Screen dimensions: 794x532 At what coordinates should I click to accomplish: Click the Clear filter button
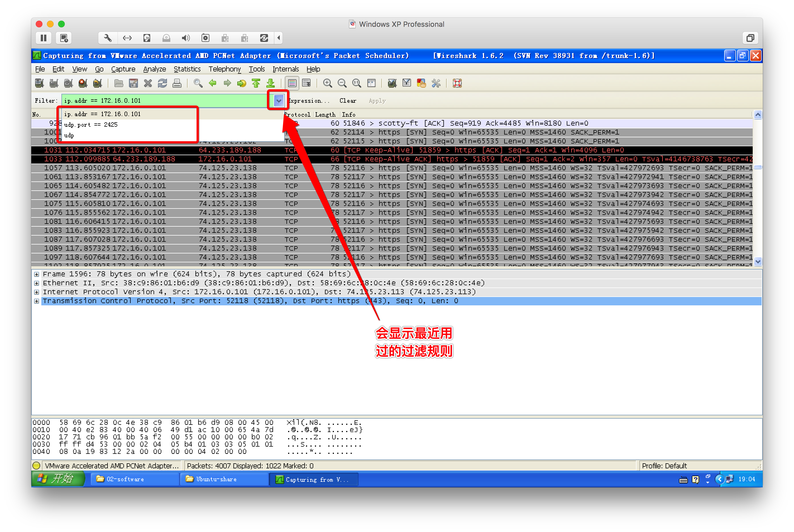(x=348, y=101)
